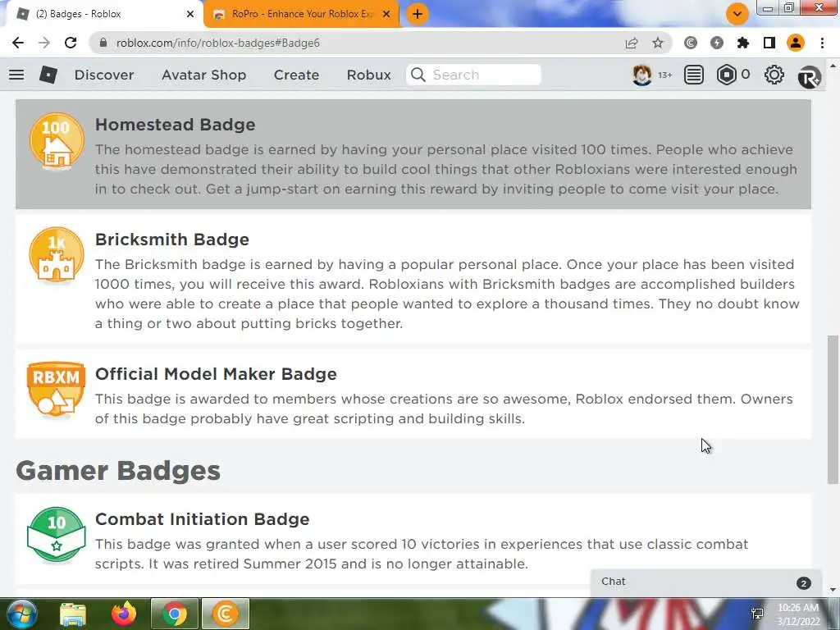
Task: Click the Roblox Search field
Action: 473,75
